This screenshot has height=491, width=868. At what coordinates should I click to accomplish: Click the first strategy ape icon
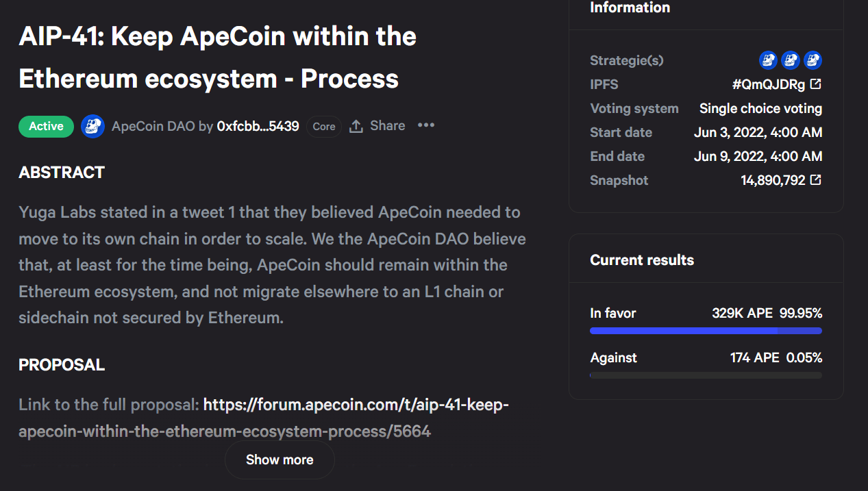click(768, 60)
